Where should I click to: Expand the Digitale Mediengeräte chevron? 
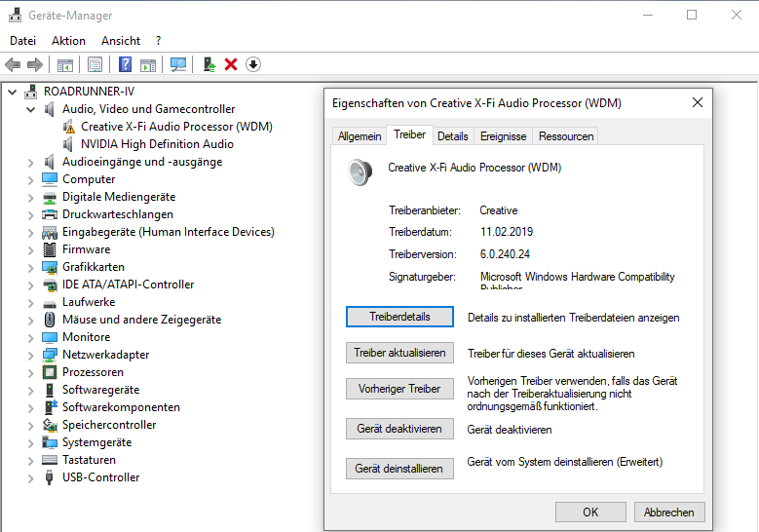click(31, 198)
